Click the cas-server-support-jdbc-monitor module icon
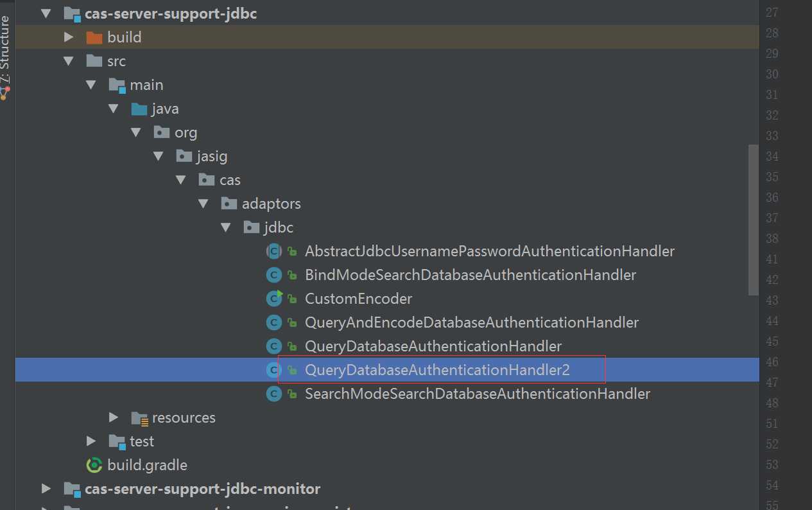 click(72, 489)
